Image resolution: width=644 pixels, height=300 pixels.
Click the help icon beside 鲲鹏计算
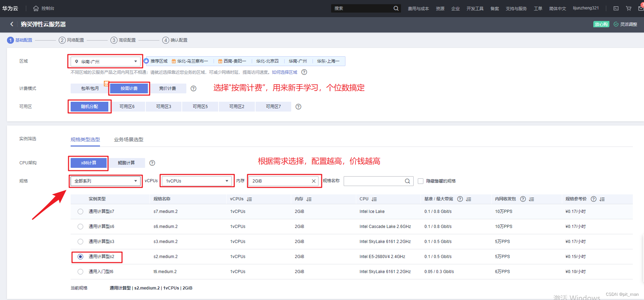tap(152, 163)
